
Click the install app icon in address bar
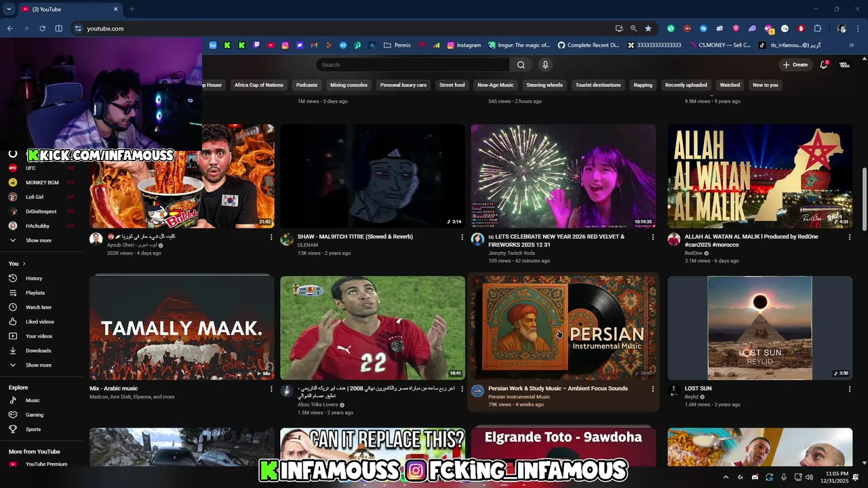[x=619, y=28]
